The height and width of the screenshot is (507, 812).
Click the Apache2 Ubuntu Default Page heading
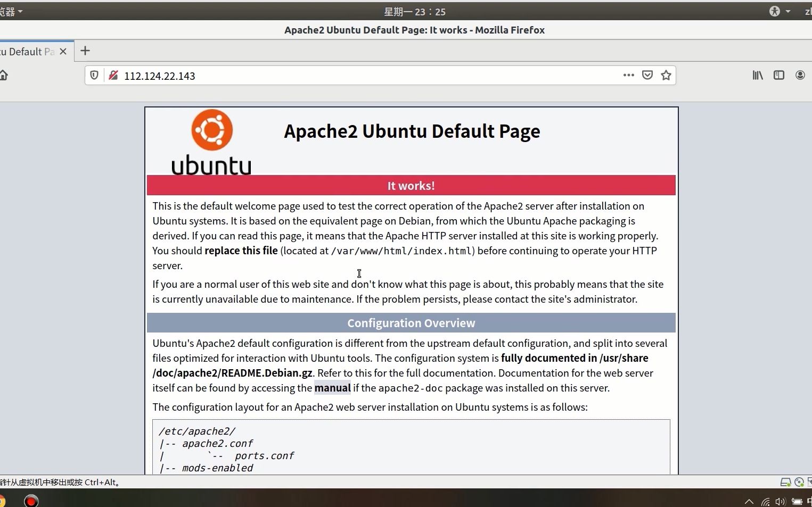click(412, 131)
